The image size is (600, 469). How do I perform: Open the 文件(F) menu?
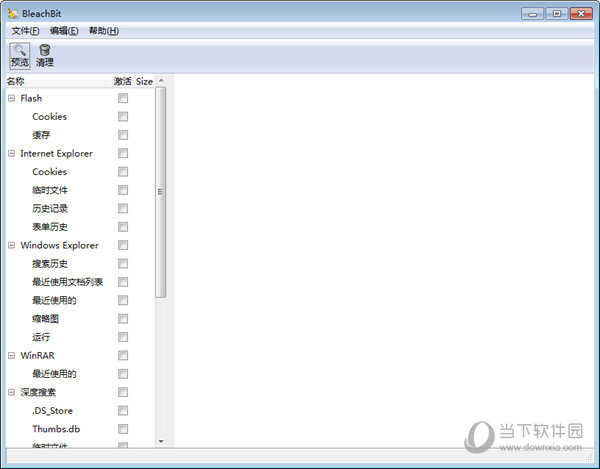(25, 31)
